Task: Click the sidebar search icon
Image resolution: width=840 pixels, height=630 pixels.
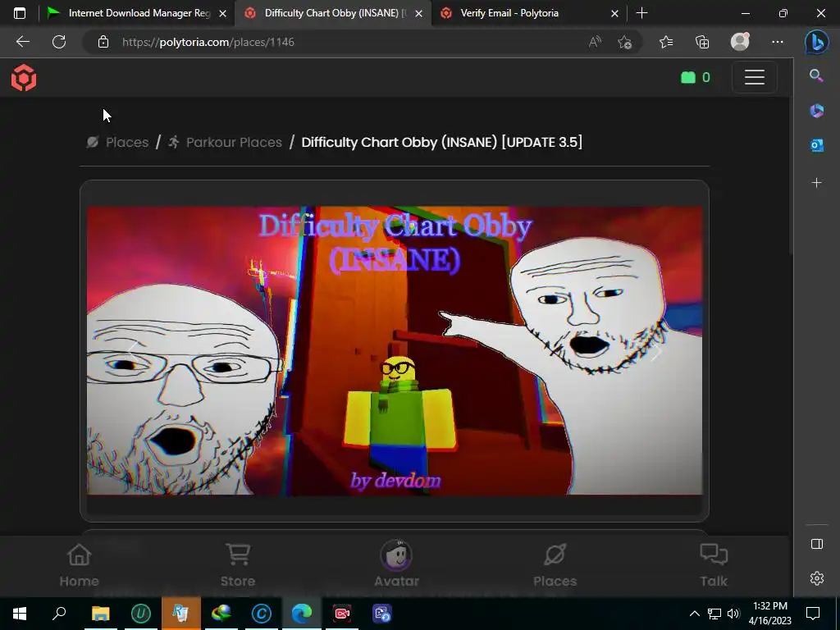Action: pyautogui.click(x=816, y=75)
